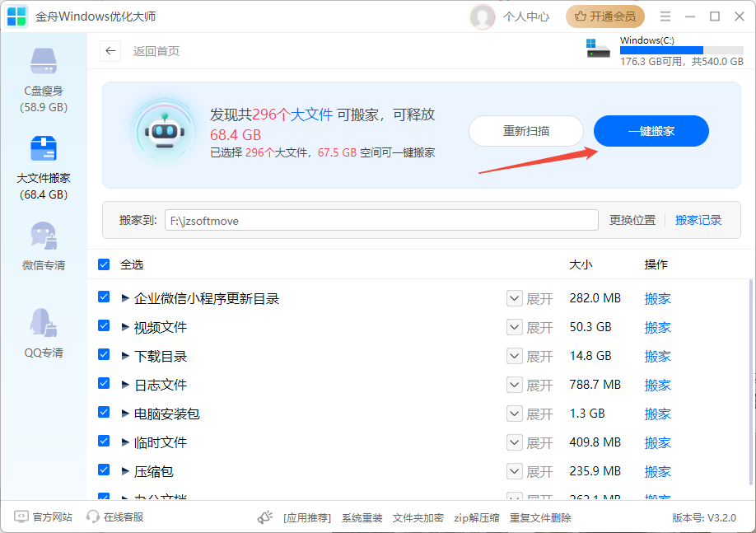
Task: Open 重复文件删除 in bottom bar
Action: [x=540, y=518]
